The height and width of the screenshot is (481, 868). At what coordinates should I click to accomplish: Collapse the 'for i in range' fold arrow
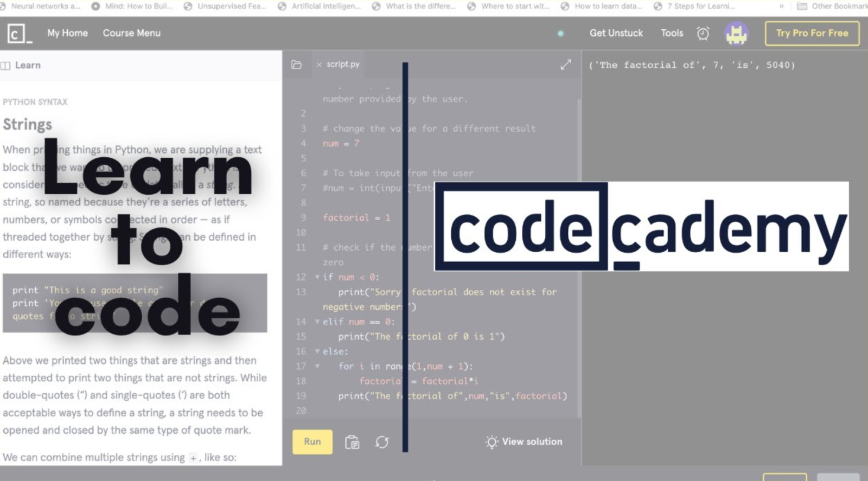[x=317, y=366]
